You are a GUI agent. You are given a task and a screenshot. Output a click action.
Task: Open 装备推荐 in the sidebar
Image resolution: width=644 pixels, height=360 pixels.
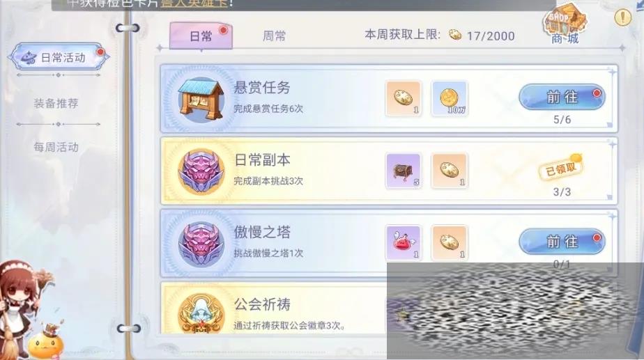point(56,103)
